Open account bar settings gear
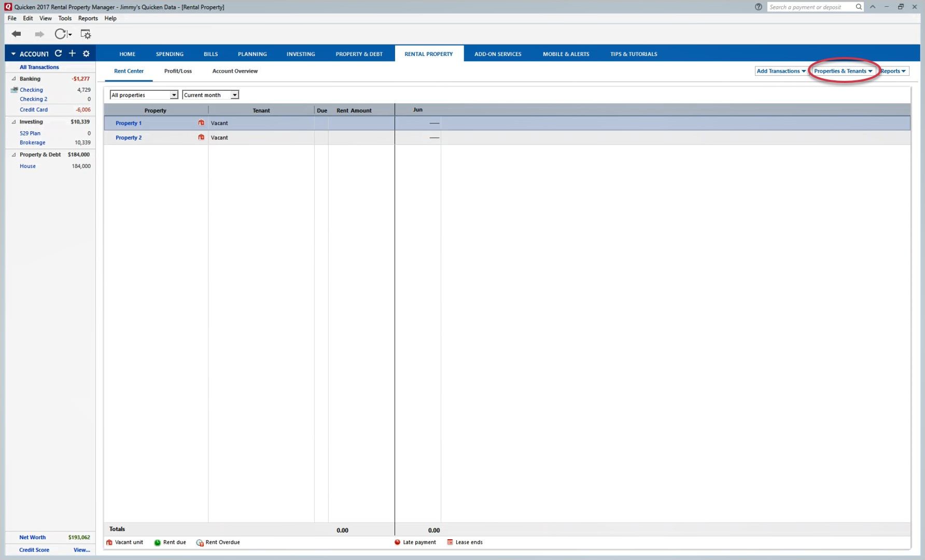The width and height of the screenshot is (925, 560). pyautogui.click(x=86, y=53)
